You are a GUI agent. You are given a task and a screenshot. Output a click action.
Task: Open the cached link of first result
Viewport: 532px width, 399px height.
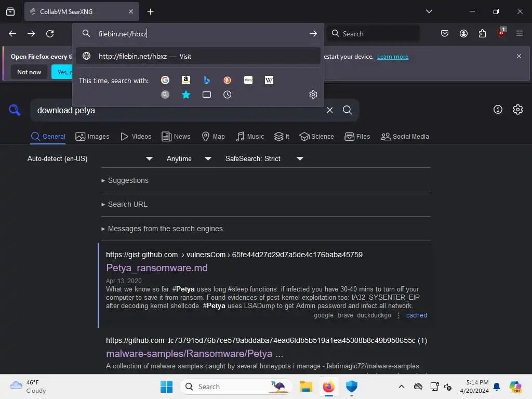pyautogui.click(x=417, y=315)
